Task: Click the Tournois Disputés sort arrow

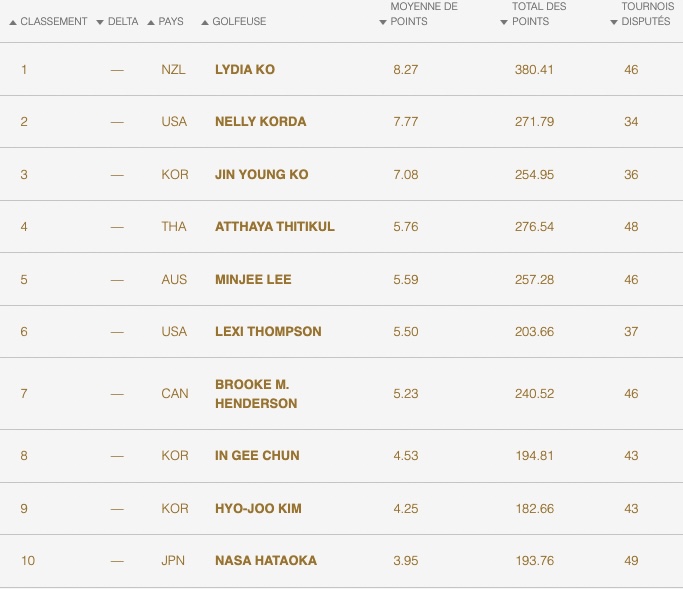Action: click(614, 22)
